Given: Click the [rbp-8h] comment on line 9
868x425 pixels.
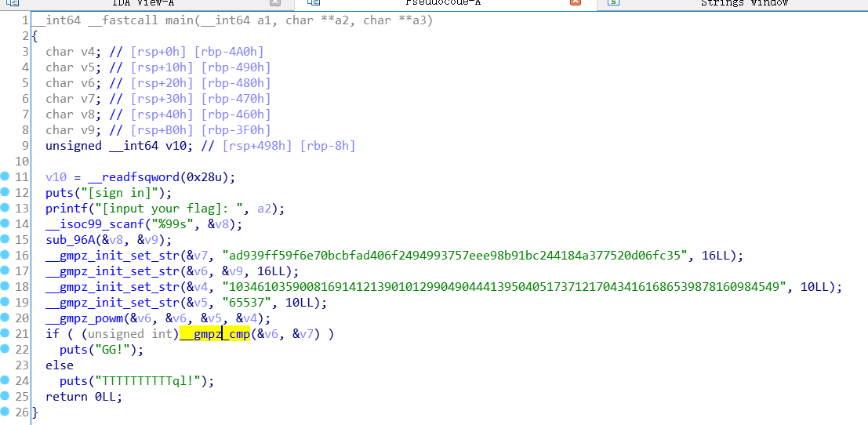Looking at the screenshot, I should pos(327,146).
